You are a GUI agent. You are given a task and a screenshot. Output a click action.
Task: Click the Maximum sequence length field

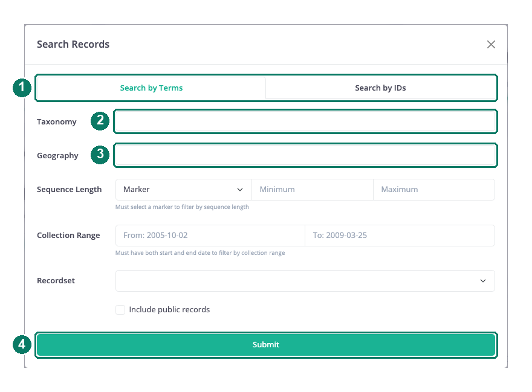[434, 190]
